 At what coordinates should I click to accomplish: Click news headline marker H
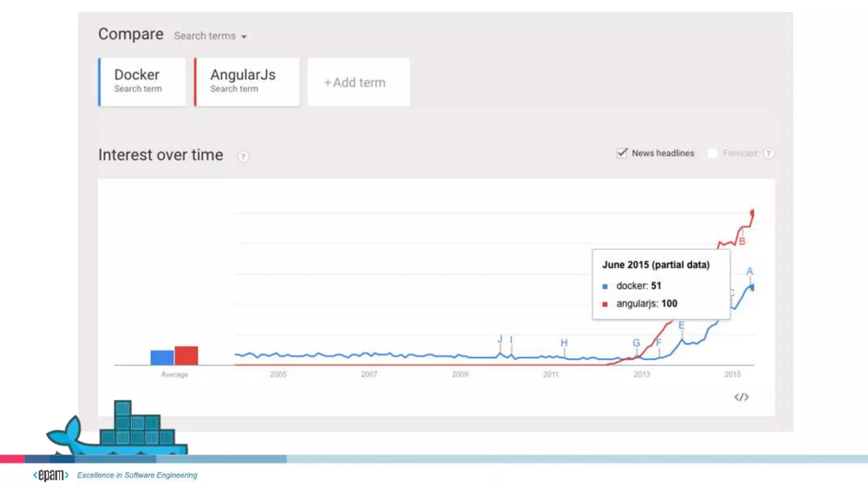(564, 343)
